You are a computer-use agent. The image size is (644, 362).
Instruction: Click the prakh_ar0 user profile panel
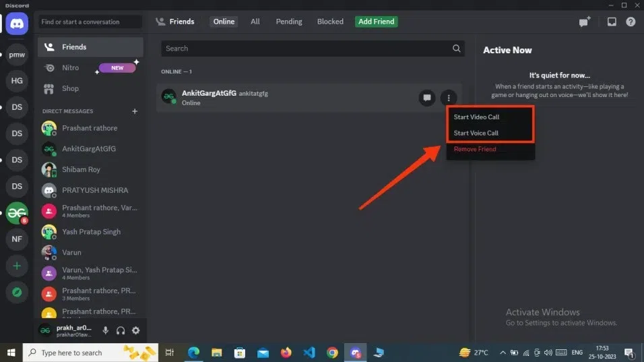pyautogui.click(x=66, y=330)
